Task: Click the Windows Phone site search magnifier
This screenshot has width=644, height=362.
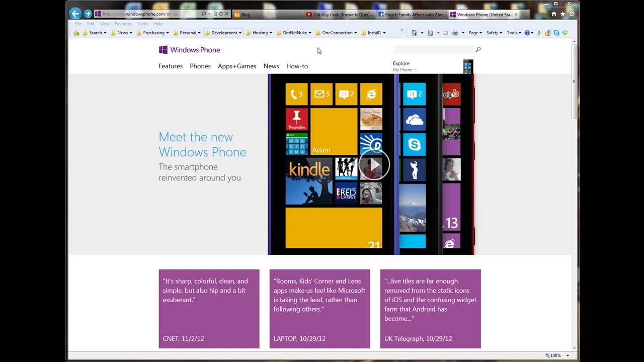Action: tap(478, 49)
